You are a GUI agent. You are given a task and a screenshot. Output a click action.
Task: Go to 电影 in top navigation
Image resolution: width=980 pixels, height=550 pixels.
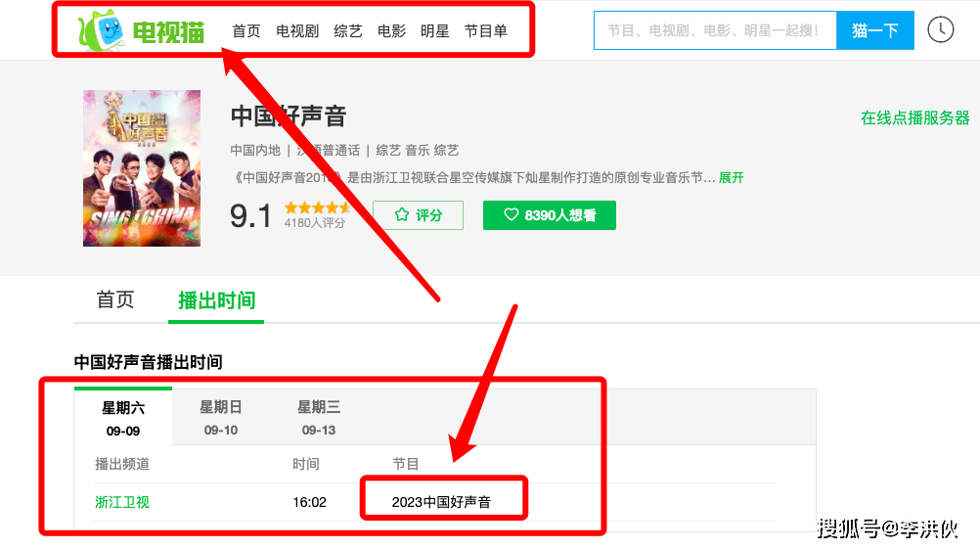coord(391,31)
